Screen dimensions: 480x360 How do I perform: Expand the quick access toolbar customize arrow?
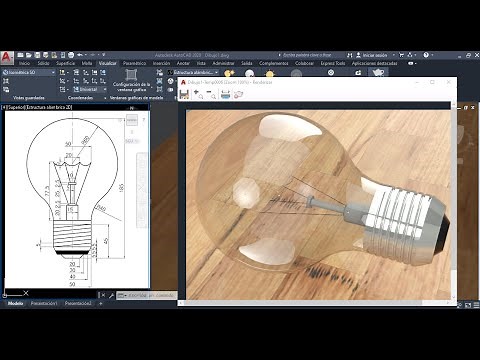[104, 55]
